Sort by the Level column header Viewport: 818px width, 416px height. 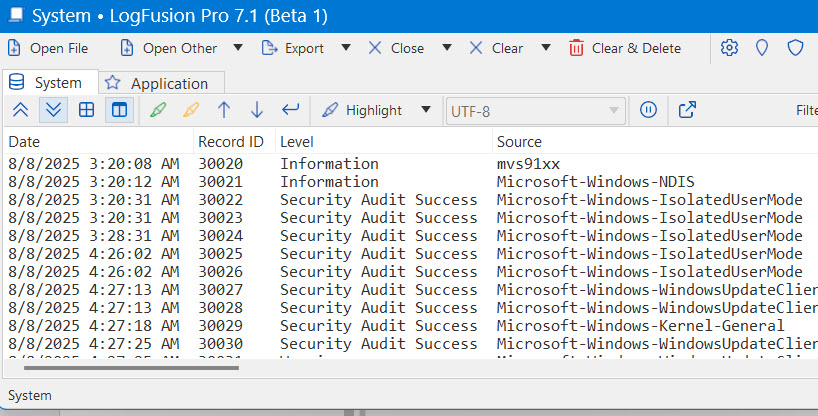coord(383,141)
